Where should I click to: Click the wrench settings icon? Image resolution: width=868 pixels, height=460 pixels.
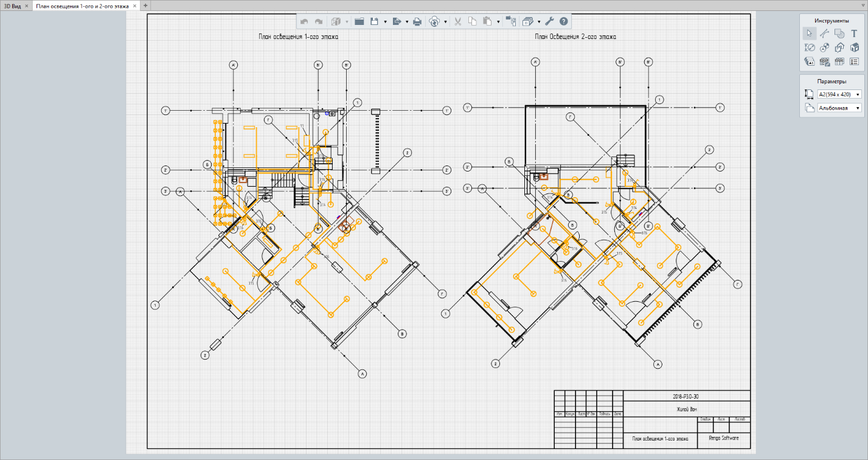click(x=549, y=21)
